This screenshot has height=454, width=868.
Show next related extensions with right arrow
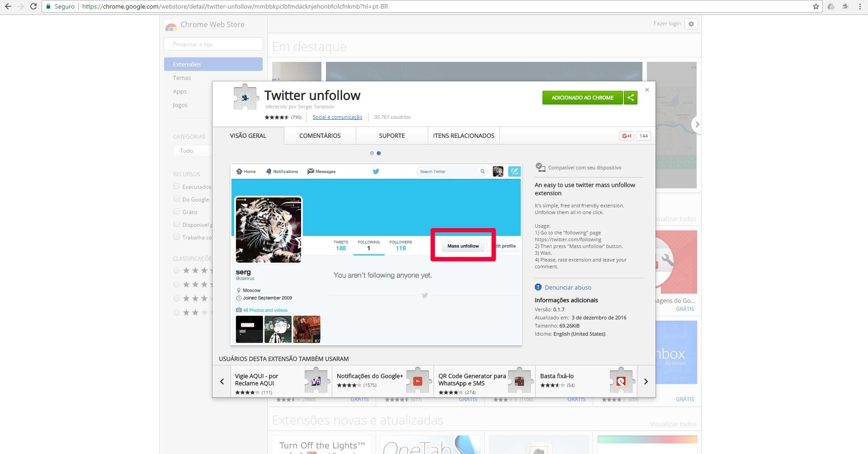(646, 382)
